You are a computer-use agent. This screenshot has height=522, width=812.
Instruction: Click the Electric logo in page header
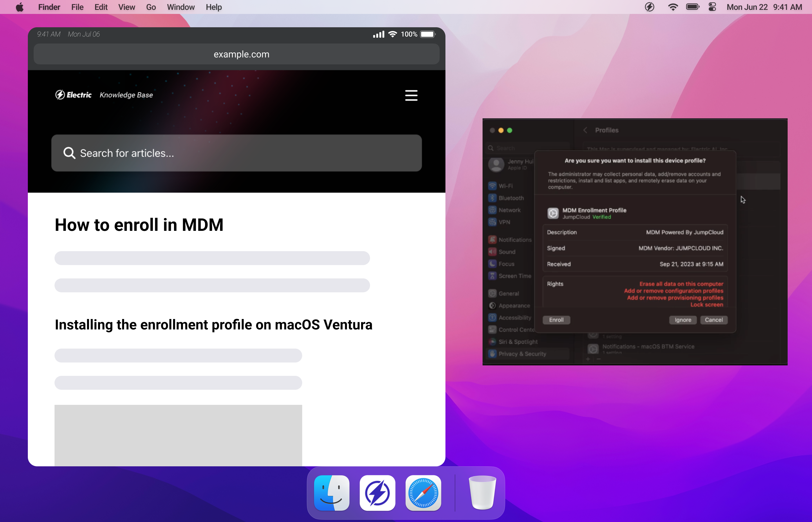click(x=74, y=95)
